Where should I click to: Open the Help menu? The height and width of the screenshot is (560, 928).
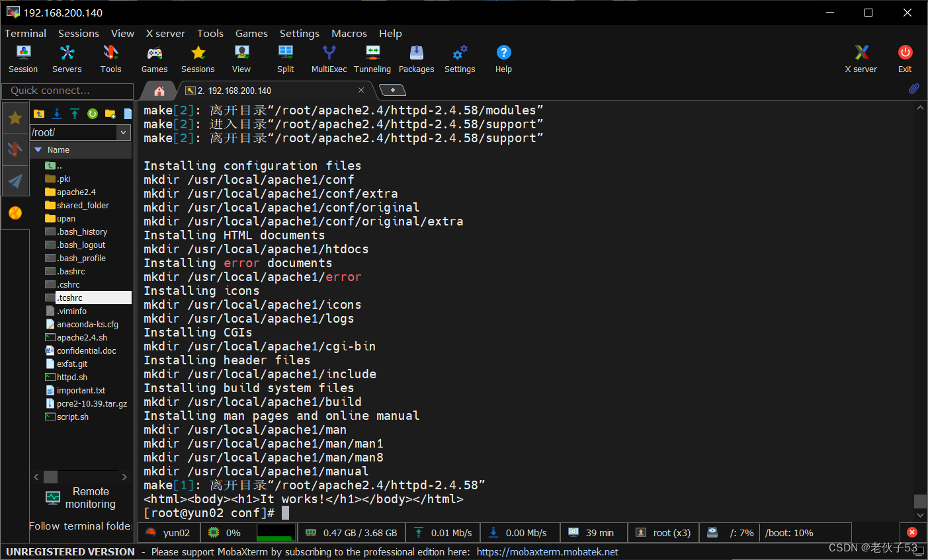click(390, 33)
